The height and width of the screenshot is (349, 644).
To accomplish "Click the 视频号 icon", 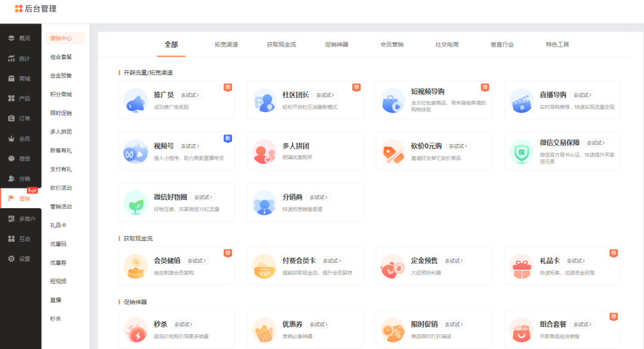I will 135,152.
